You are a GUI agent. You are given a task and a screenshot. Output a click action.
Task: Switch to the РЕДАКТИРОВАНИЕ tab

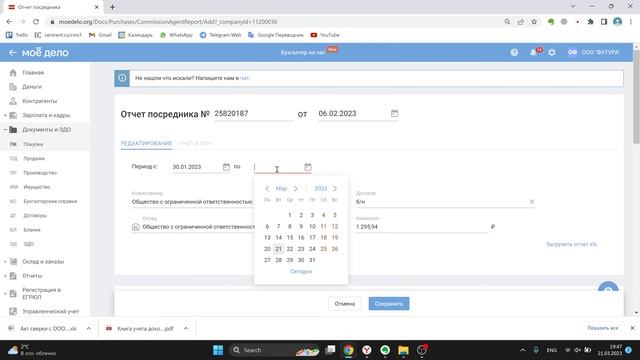146,143
